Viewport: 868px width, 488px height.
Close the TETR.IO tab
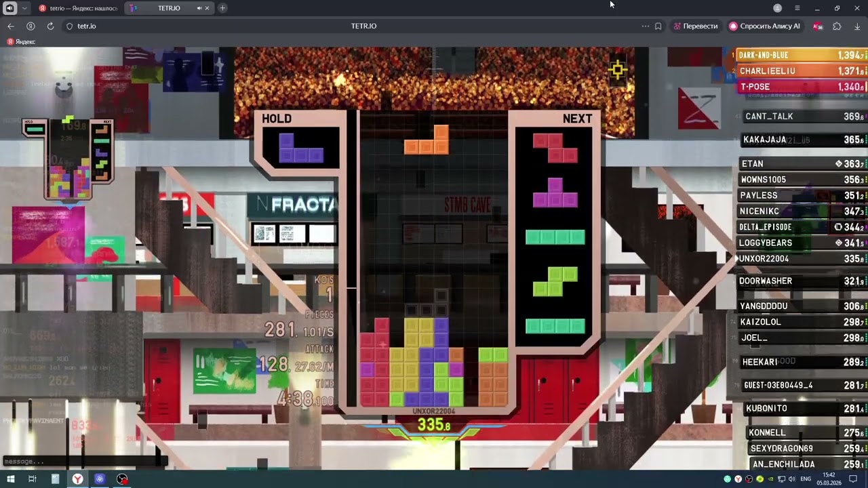coord(208,8)
